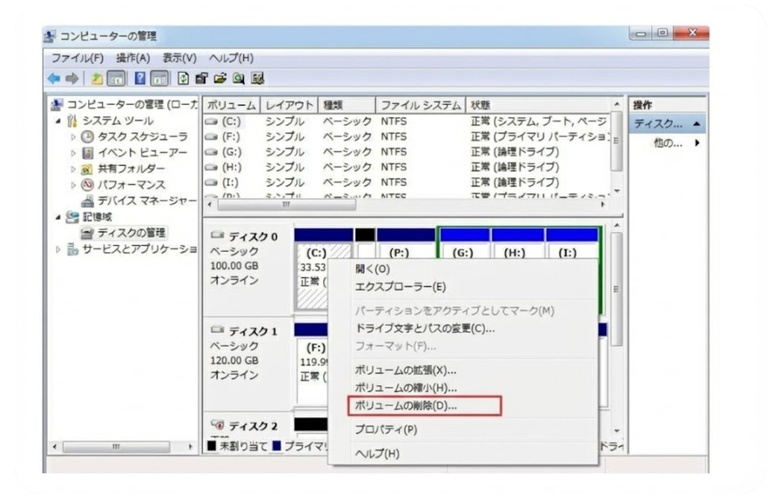Click the ディスク 0 disk icon
The height and width of the screenshot is (500, 775).
pyautogui.click(x=217, y=235)
